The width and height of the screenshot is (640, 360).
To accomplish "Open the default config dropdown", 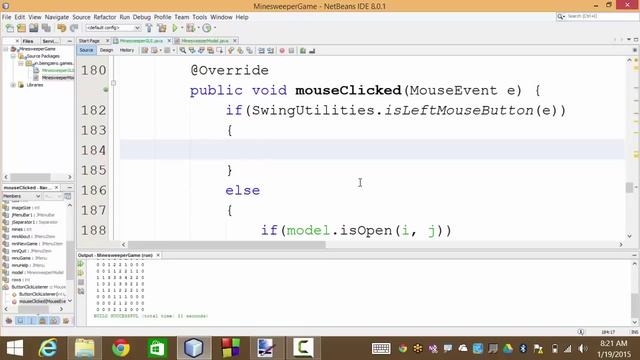I will (113, 28).
